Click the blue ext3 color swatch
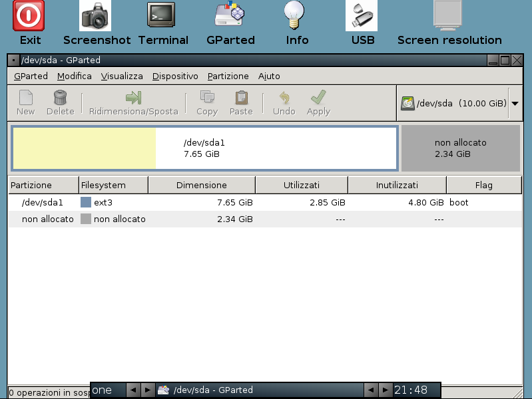Image resolution: width=532 pixels, height=399 pixels. tap(86, 202)
